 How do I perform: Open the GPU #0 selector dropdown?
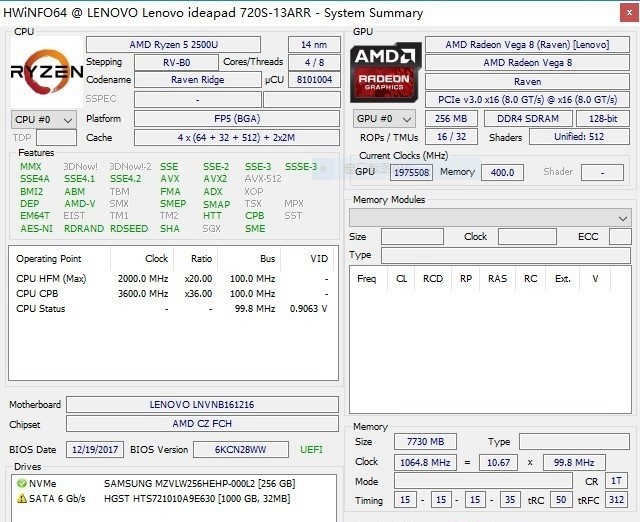(x=384, y=119)
